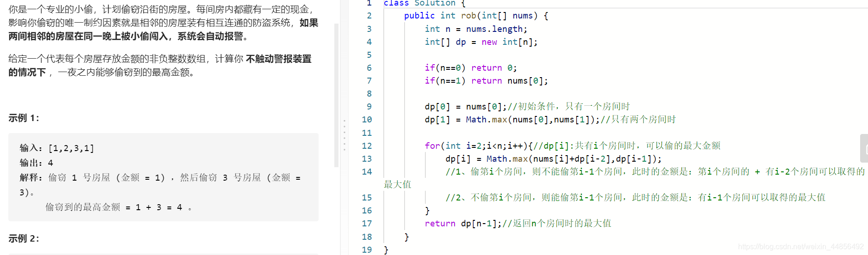Screen dimensions: 868x255
Task: Click the comment '//只有两个房间时'
Action: 638,120
